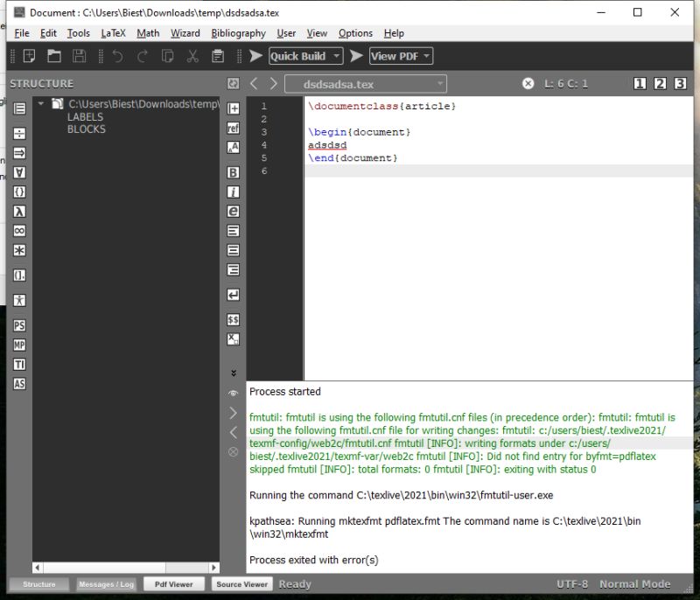Click the ref label-reference icon
This screenshot has height=600, width=700.
tap(233, 128)
